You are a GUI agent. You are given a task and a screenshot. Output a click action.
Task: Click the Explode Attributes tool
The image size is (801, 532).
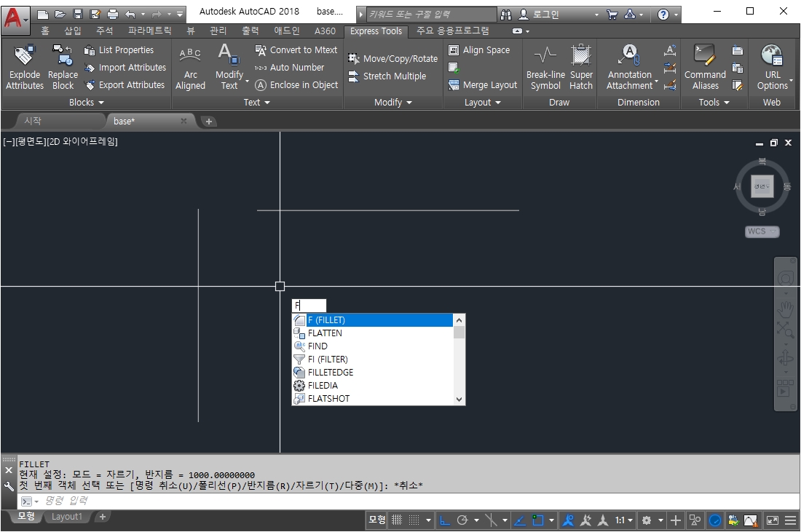[25, 68]
